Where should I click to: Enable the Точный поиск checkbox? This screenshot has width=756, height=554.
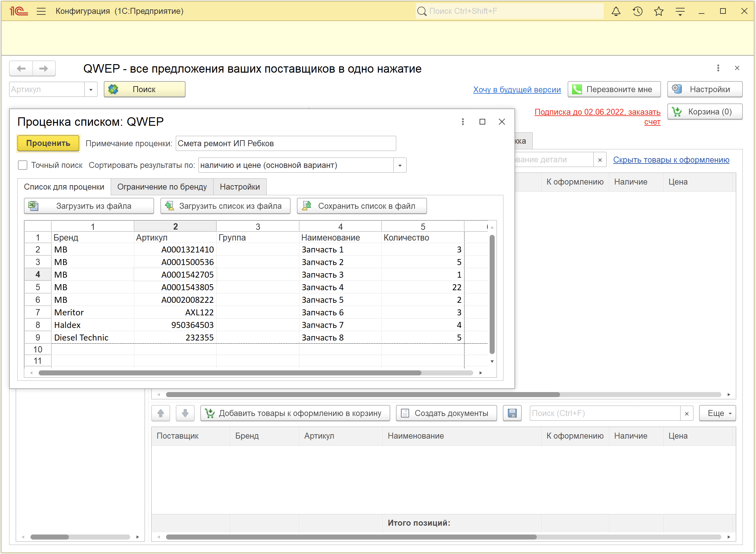coord(22,165)
